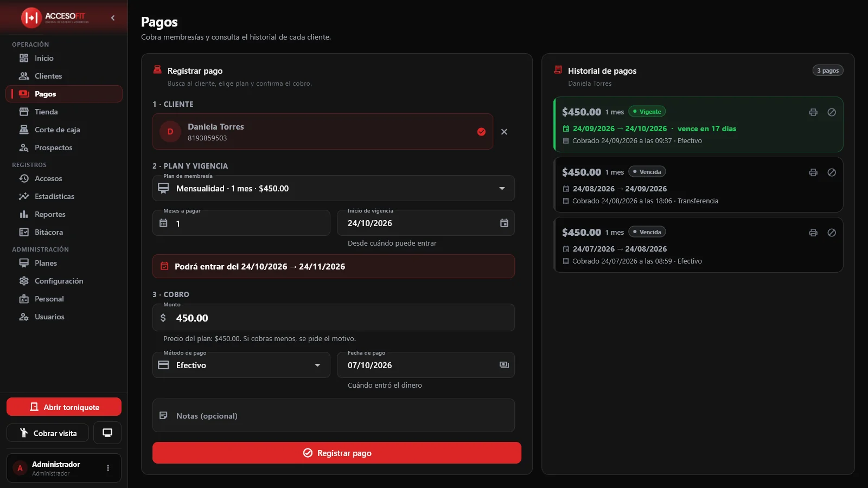Open Administrador account options menu

108,468
